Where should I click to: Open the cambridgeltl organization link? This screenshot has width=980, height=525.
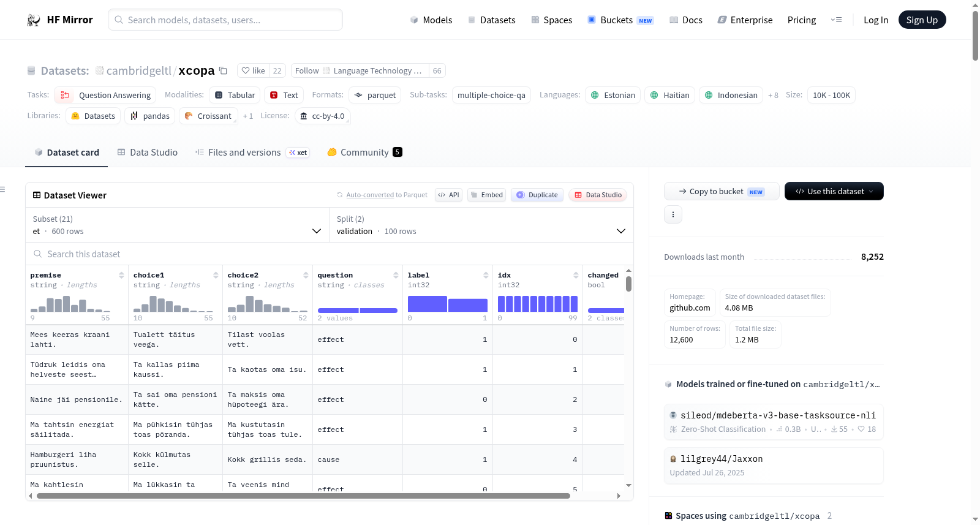[139, 71]
